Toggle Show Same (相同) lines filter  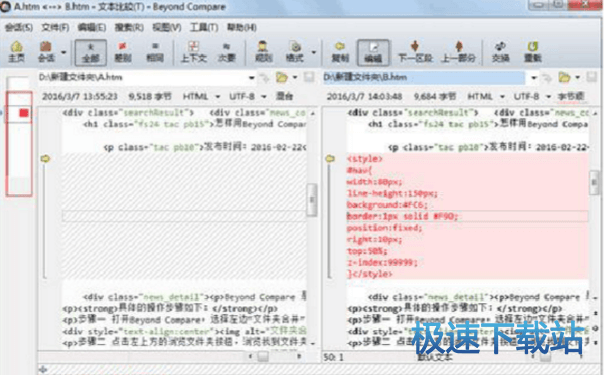(x=155, y=52)
